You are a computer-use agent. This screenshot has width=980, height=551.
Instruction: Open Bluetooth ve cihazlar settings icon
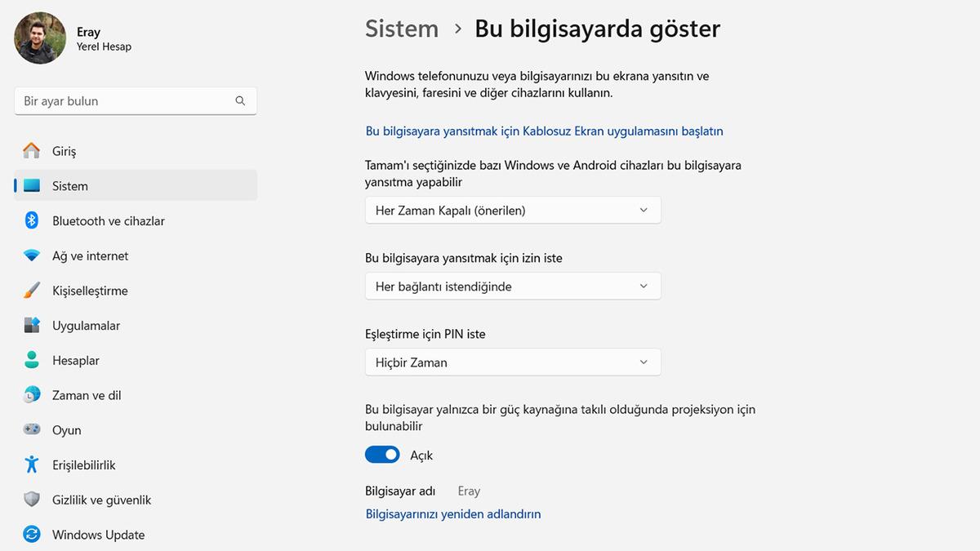[30, 220]
